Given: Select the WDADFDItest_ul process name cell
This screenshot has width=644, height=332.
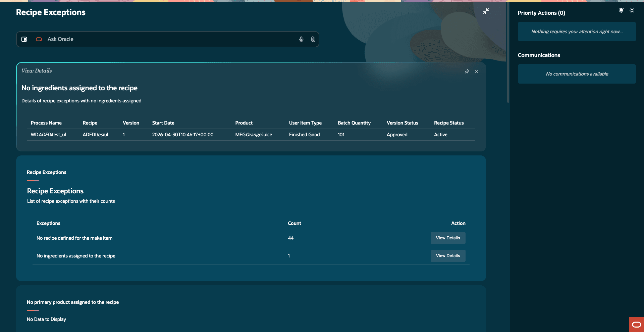Looking at the screenshot, I should pyautogui.click(x=48, y=135).
